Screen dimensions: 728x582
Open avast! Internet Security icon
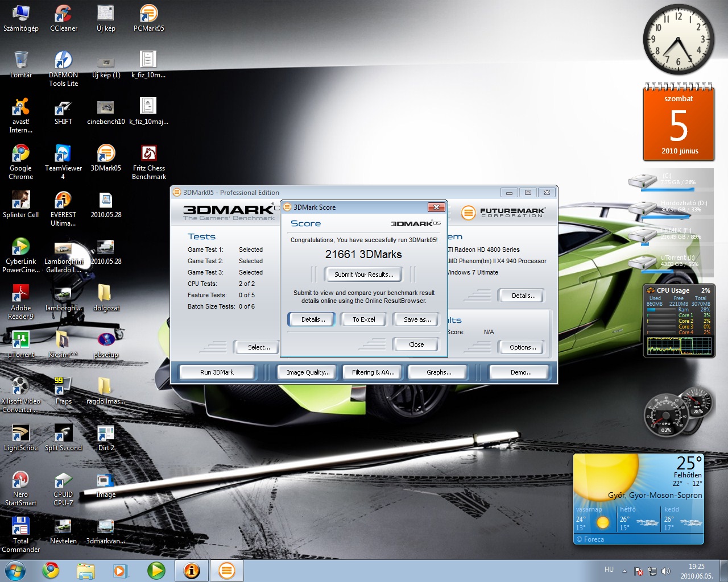21,115
